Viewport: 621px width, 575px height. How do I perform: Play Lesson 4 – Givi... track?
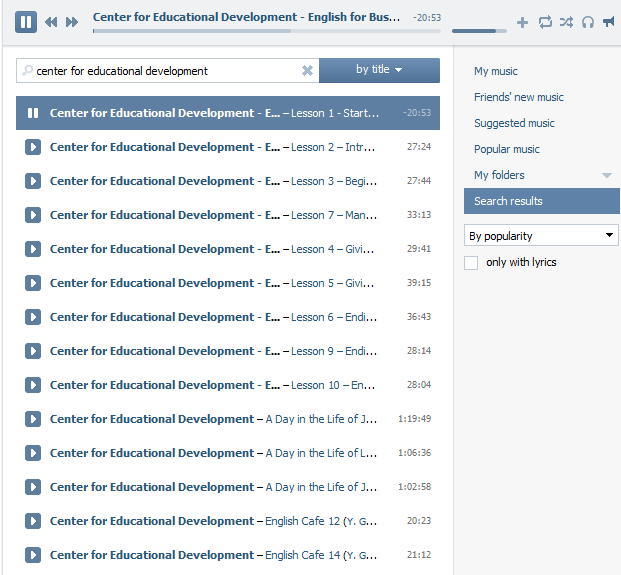coord(33,249)
